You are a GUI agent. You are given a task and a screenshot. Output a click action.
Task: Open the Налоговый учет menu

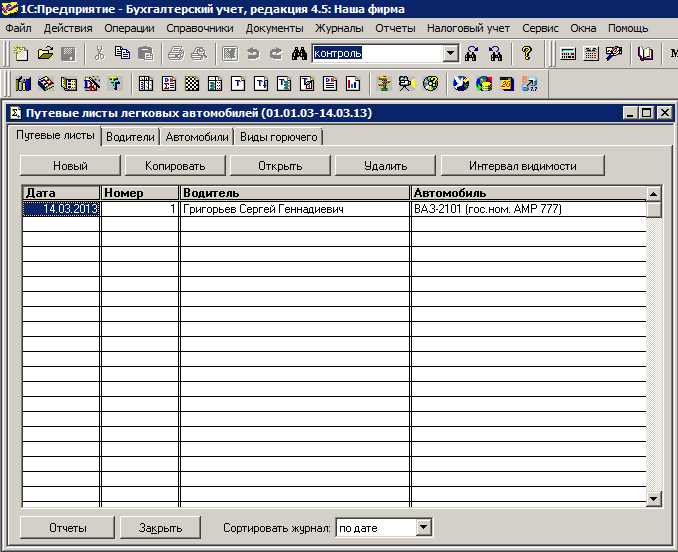pos(469,29)
